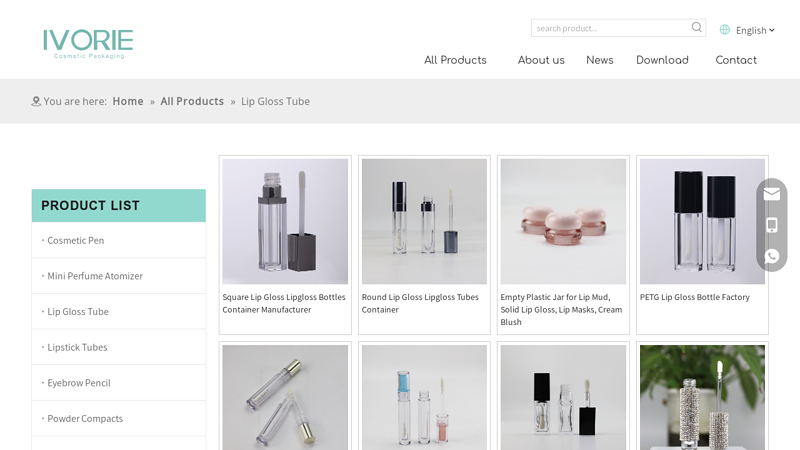Screen dimensions: 800x450
Task: Open the Contact page
Action: coord(736,60)
